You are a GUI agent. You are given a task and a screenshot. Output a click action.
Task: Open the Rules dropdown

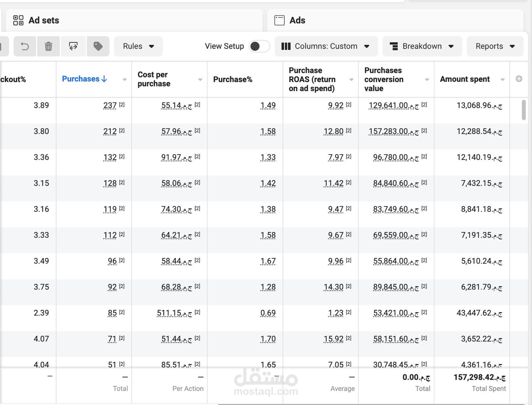(138, 46)
